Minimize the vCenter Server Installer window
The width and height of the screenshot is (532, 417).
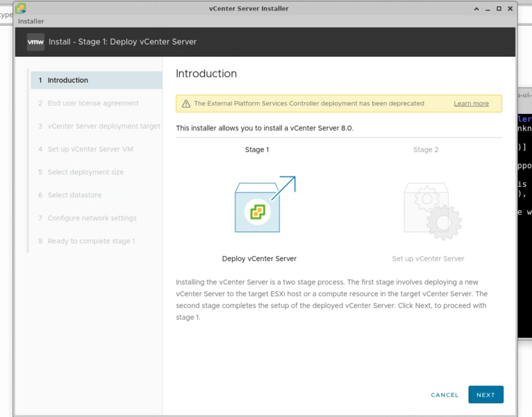[x=488, y=9]
